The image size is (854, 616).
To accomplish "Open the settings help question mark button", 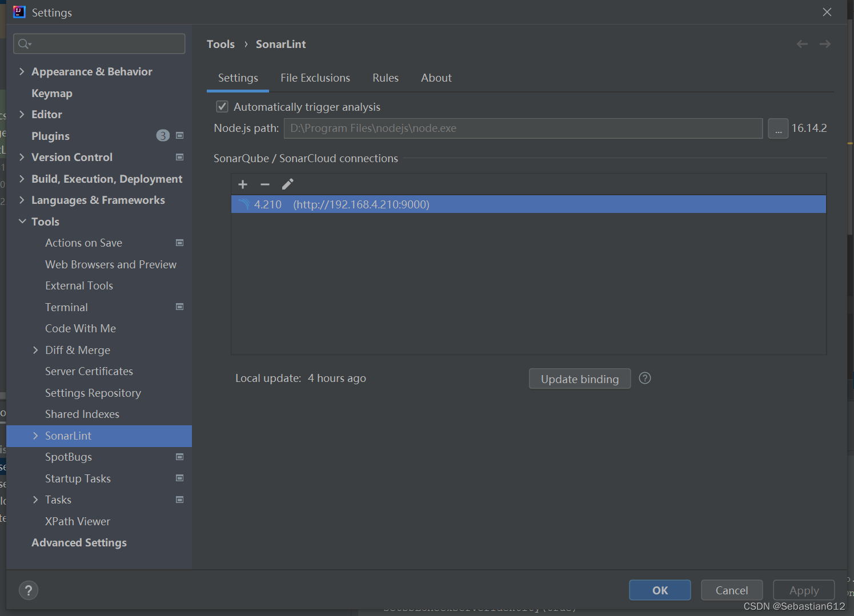I will [x=29, y=590].
